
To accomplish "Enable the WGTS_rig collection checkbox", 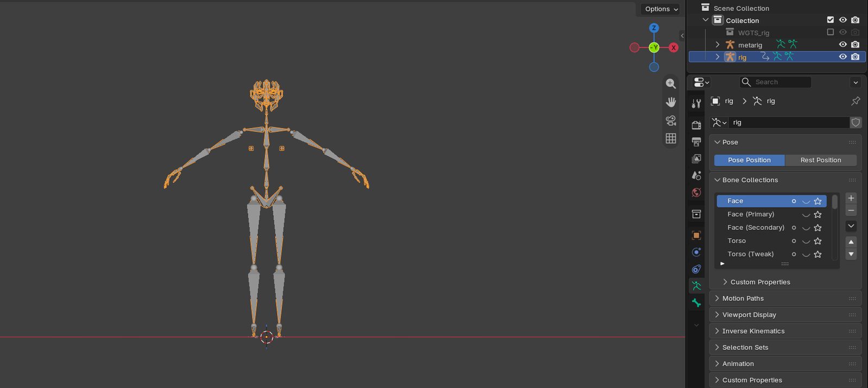I will point(830,32).
